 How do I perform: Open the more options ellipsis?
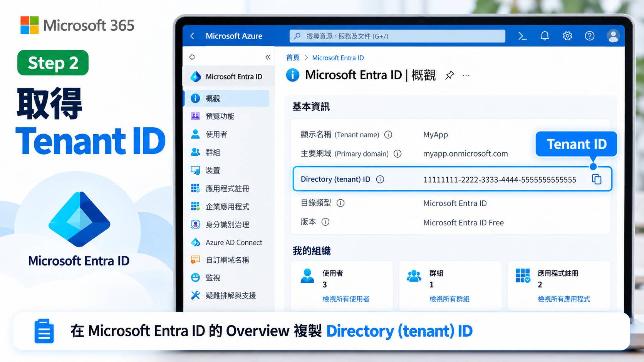click(x=466, y=75)
